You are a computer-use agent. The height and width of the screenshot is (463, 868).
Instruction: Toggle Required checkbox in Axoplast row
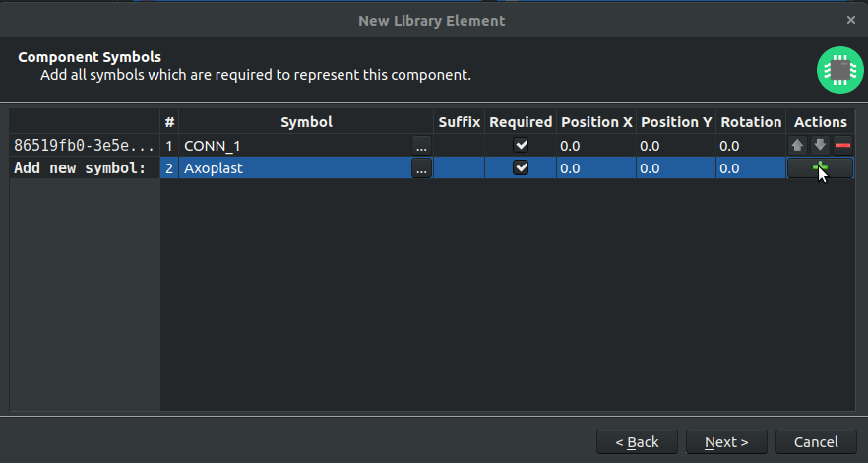521,167
